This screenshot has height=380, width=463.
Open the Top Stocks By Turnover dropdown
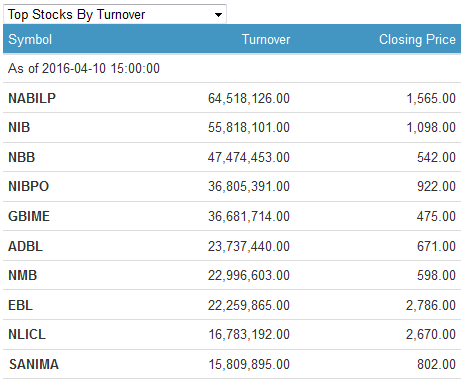(115, 14)
